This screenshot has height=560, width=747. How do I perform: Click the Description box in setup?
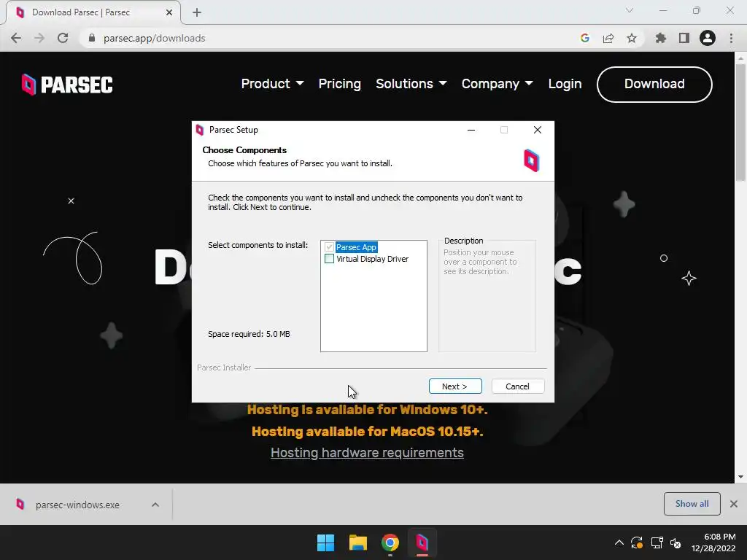click(x=487, y=295)
